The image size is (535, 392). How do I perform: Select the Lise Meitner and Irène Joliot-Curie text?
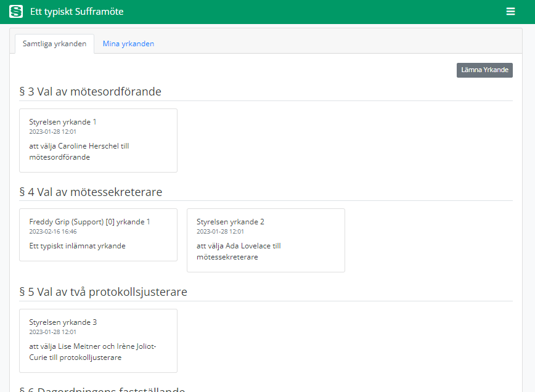[92, 352]
